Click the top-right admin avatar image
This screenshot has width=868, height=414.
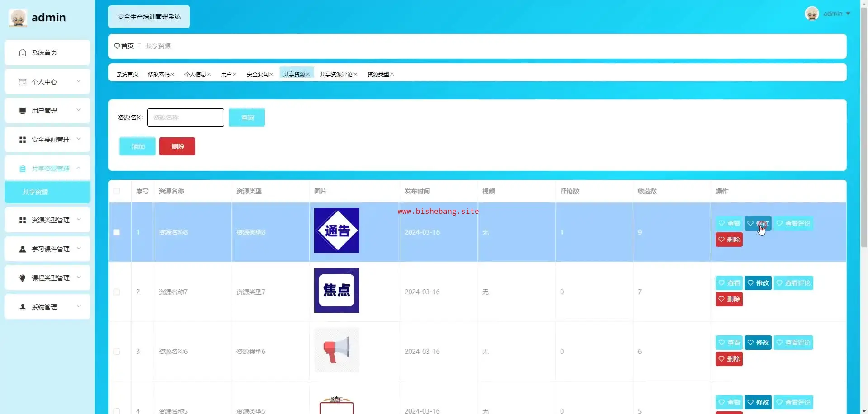point(812,14)
